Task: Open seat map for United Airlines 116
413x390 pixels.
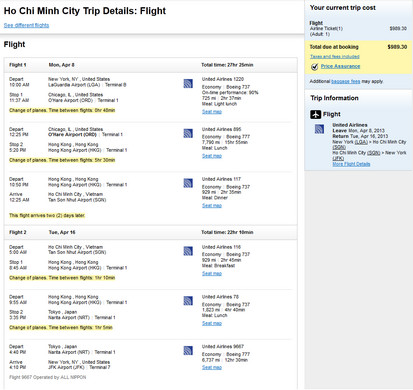Action: 212,274
